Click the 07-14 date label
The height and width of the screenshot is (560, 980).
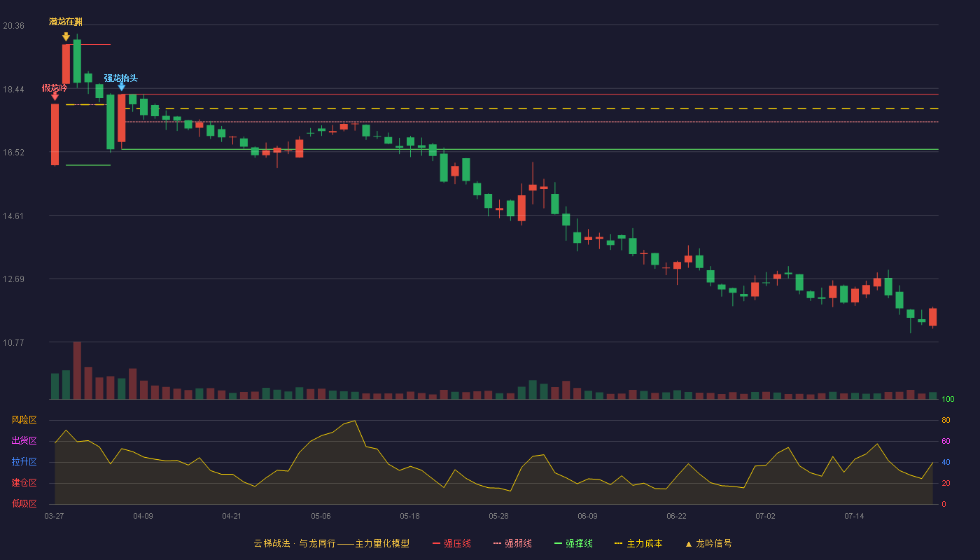(854, 516)
